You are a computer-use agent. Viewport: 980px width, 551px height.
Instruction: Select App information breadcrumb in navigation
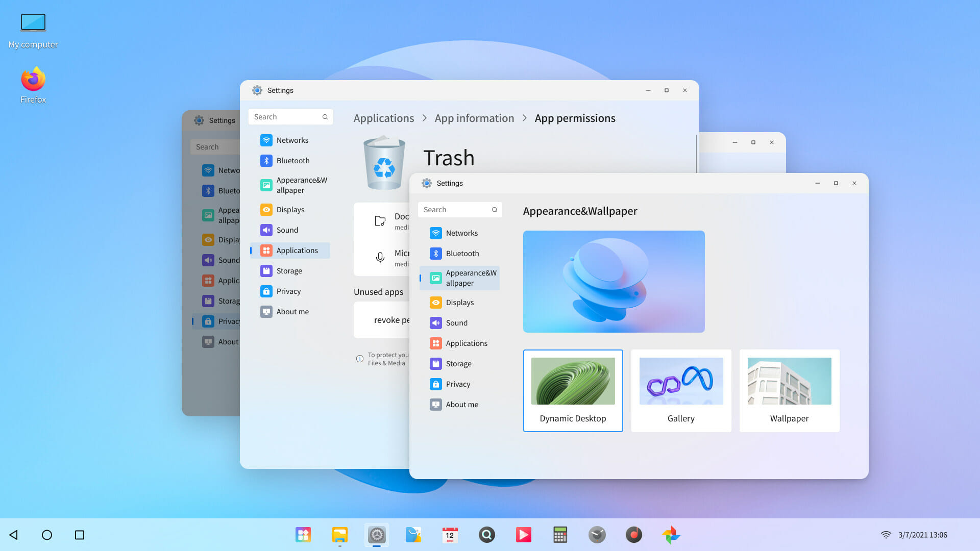coord(474,118)
